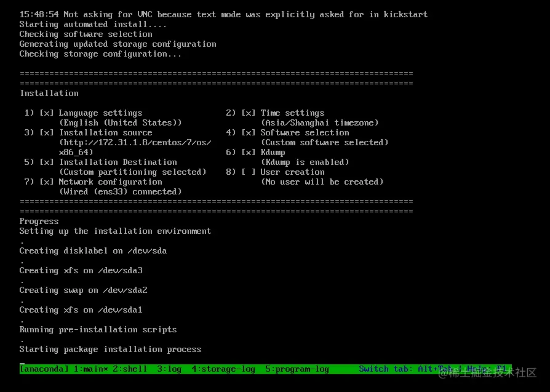
Task: Click 'Running pre-installation scripts' line
Action: (98, 329)
